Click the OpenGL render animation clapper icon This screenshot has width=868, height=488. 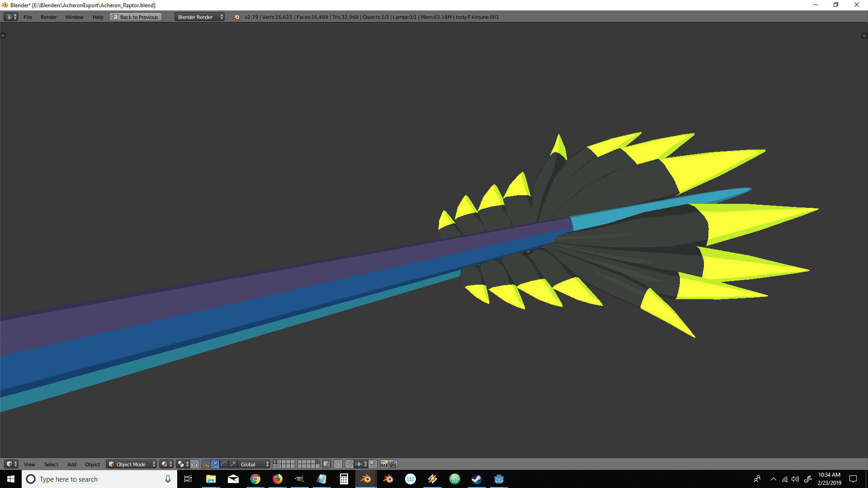click(x=393, y=464)
